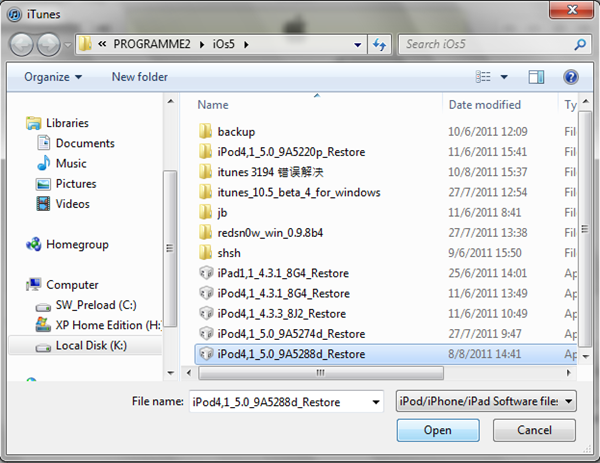Click file list vertical scroll up arrow
600x463 pixels.
(585, 101)
